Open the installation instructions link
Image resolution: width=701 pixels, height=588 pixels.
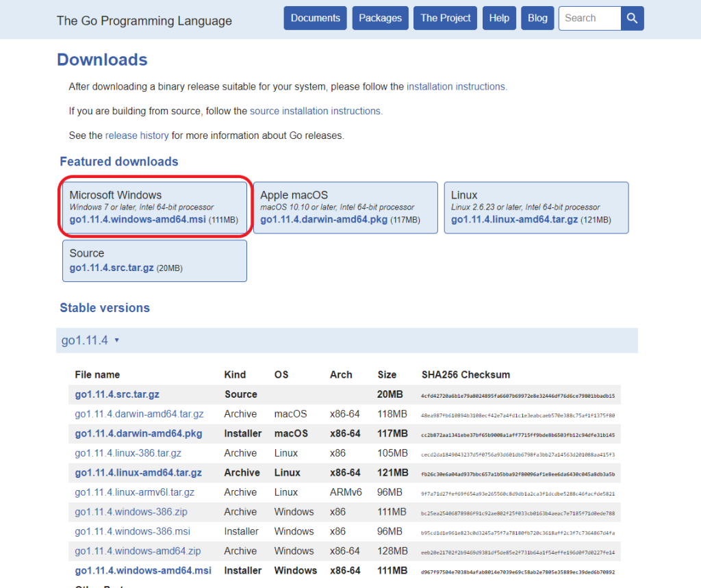(x=456, y=87)
